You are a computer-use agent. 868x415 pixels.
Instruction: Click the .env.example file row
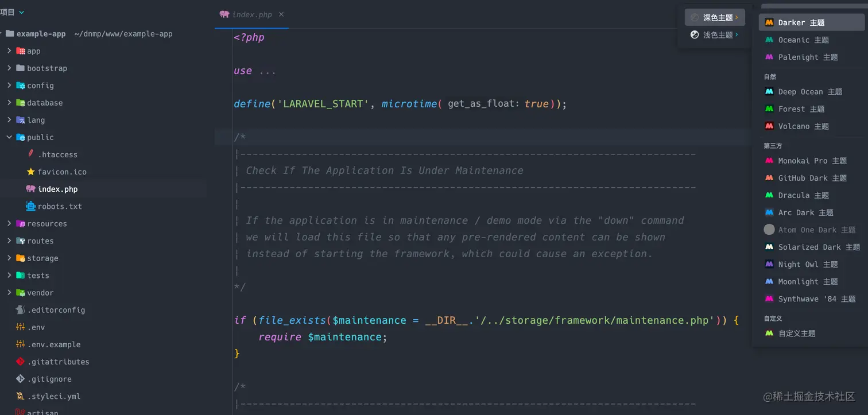tap(103, 344)
